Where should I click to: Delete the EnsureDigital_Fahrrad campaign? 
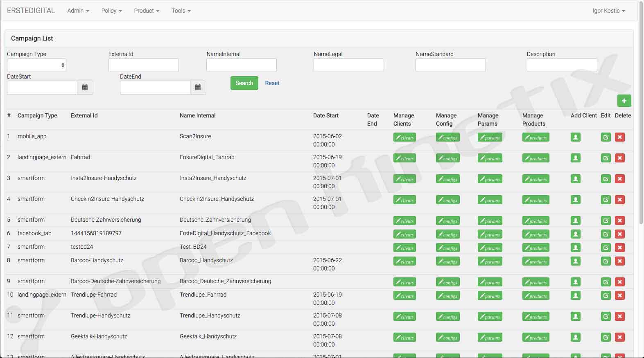pos(620,158)
